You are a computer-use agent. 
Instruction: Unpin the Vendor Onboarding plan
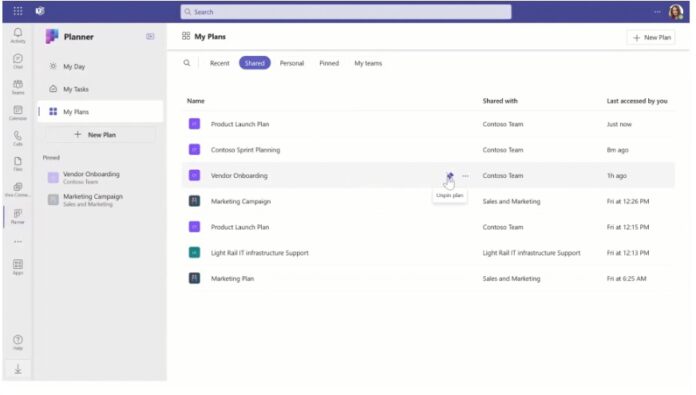tap(450, 176)
